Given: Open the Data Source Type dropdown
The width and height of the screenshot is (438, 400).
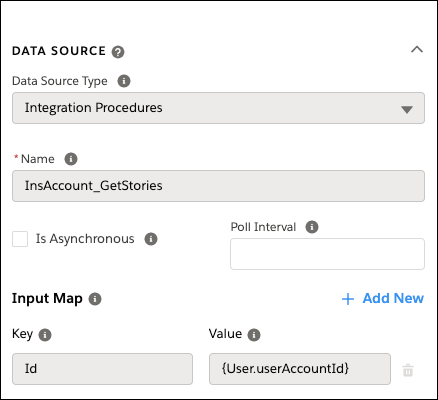Looking at the screenshot, I should coord(218,108).
